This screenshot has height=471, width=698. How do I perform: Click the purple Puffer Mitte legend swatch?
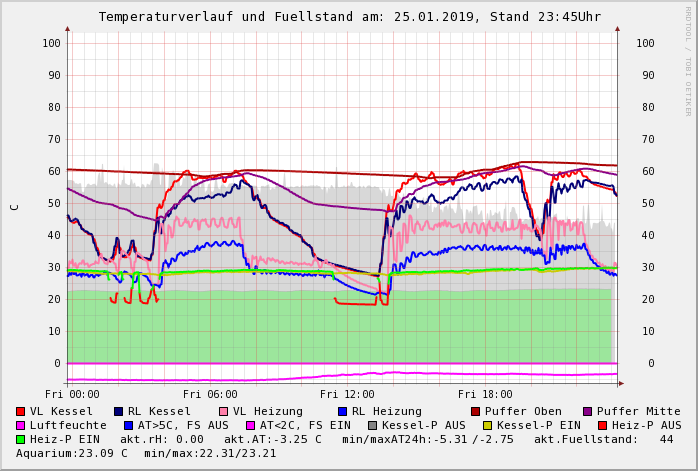(588, 411)
